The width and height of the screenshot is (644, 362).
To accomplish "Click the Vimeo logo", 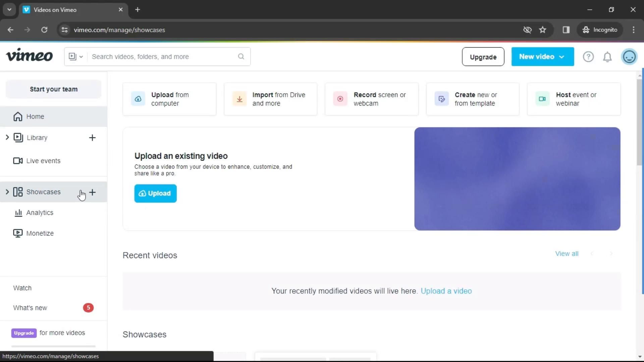I will (x=30, y=55).
